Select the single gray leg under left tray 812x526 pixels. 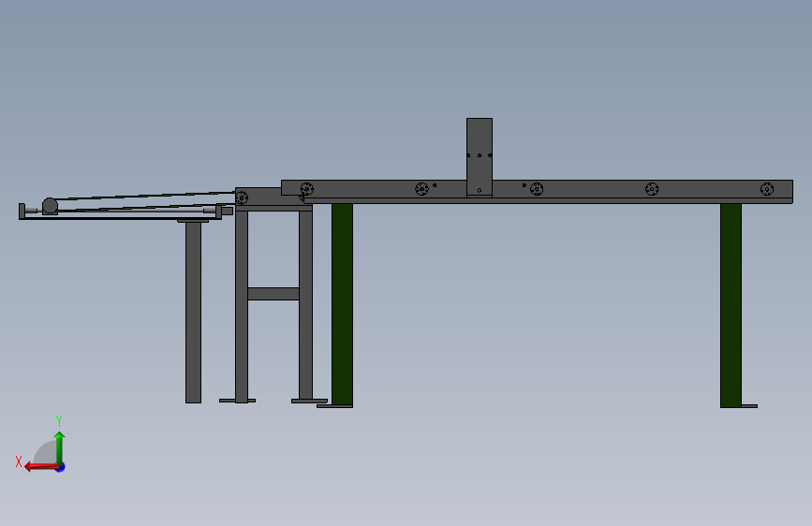tap(193, 313)
